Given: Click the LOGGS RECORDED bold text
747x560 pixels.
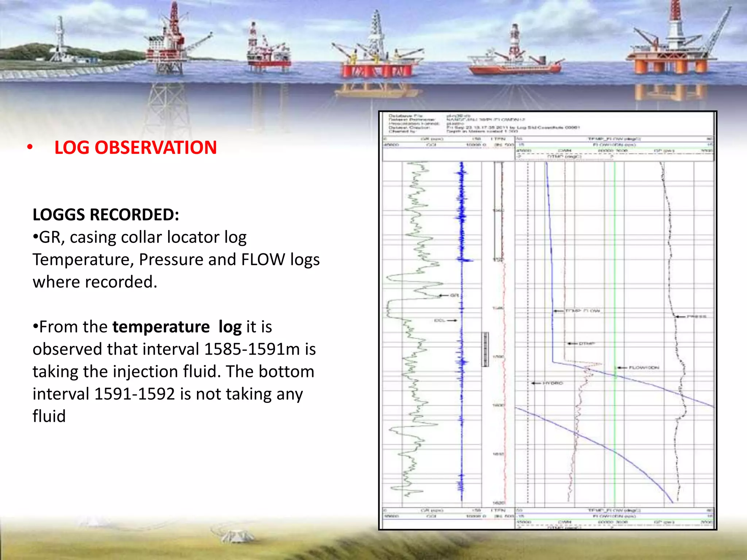Looking at the screenshot, I should (x=106, y=214).
